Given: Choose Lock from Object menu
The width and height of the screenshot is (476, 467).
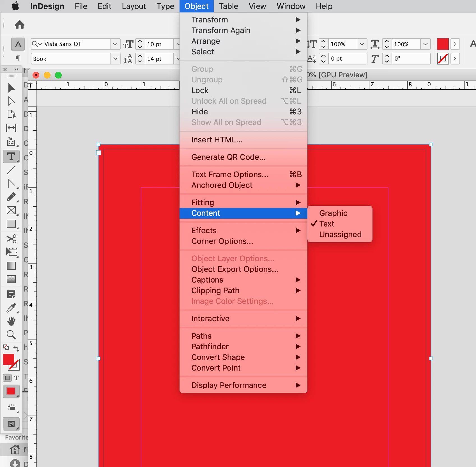Looking at the screenshot, I should (243, 90).
